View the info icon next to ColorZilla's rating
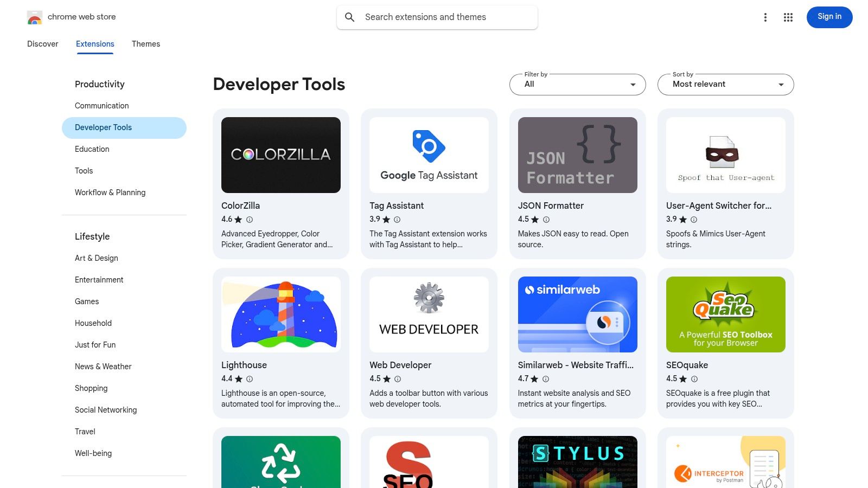 point(249,219)
